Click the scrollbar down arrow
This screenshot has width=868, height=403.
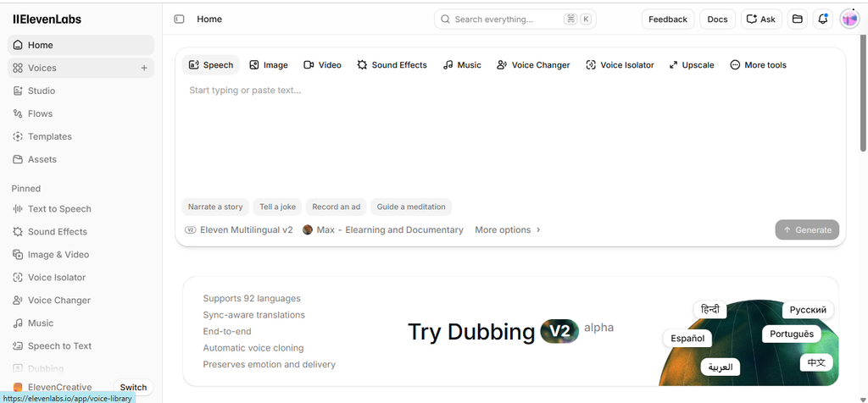(x=863, y=399)
